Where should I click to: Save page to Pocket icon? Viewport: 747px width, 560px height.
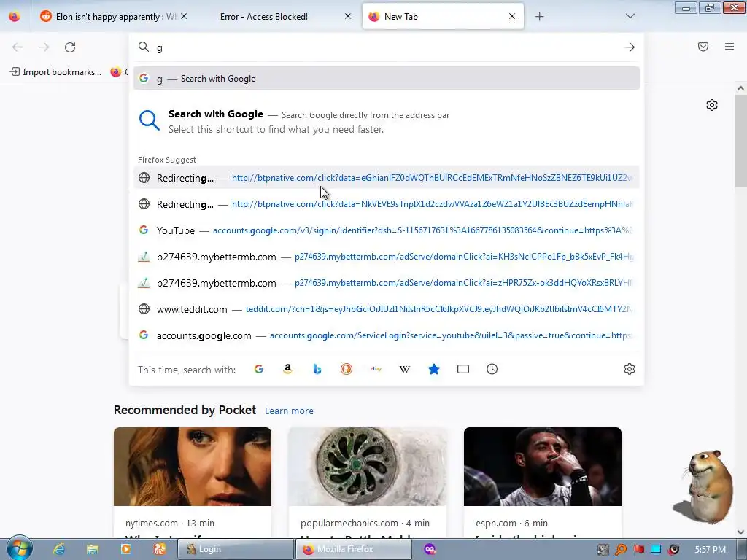703,47
